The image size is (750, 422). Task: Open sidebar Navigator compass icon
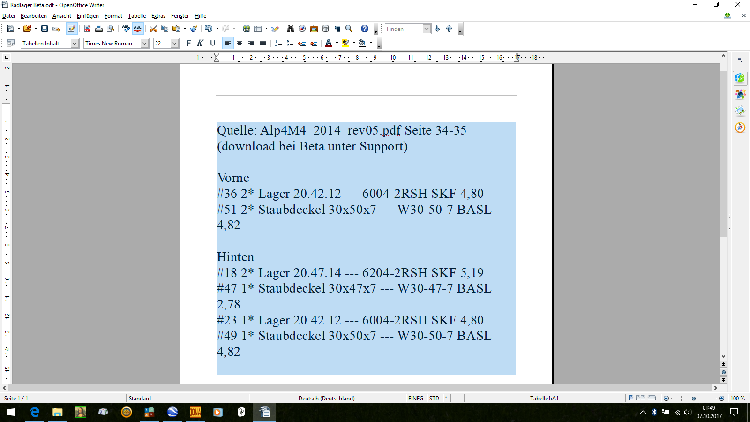click(740, 128)
